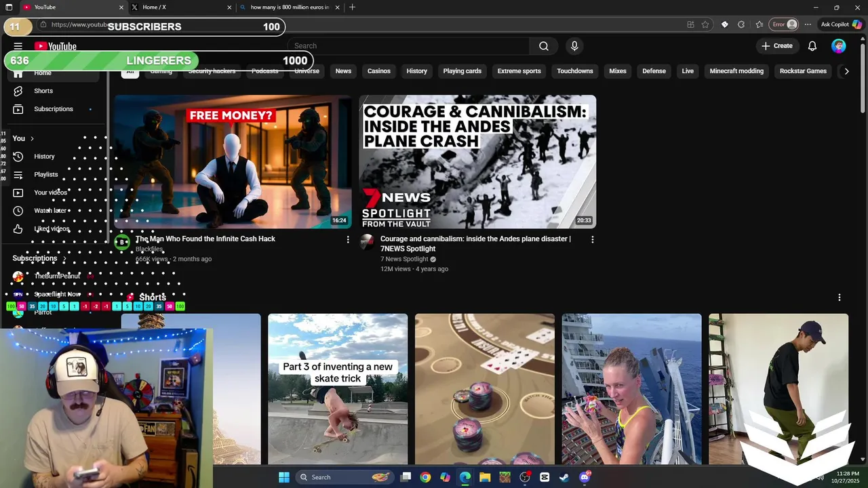The image size is (868, 488).
Task: Open the Edge extensions puzzle icon
Action: coord(741,24)
